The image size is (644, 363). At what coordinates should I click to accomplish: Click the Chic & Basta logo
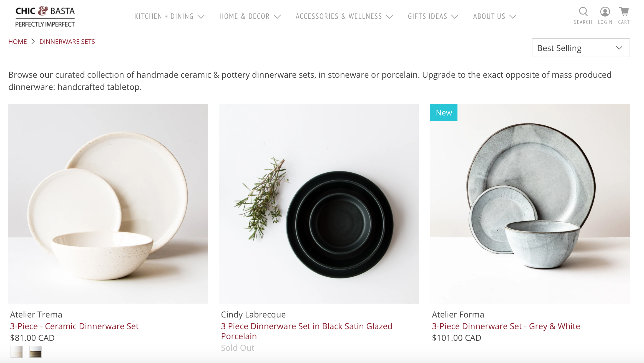[45, 17]
